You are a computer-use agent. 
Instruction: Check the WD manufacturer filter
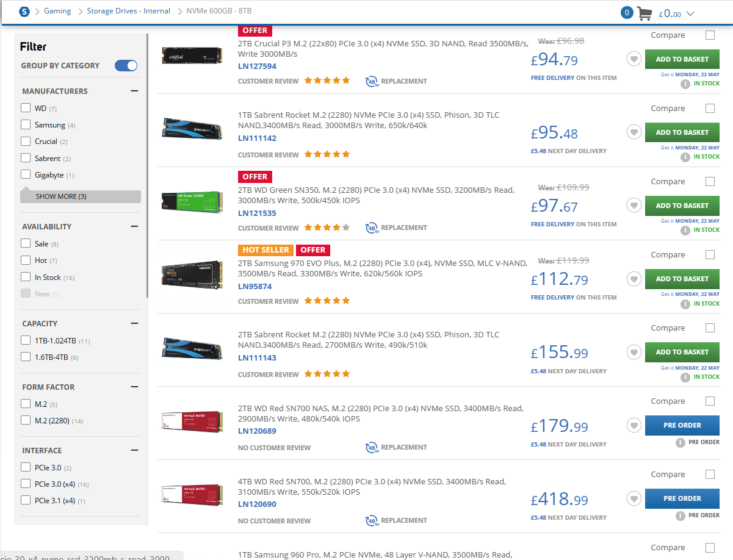pos(25,107)
